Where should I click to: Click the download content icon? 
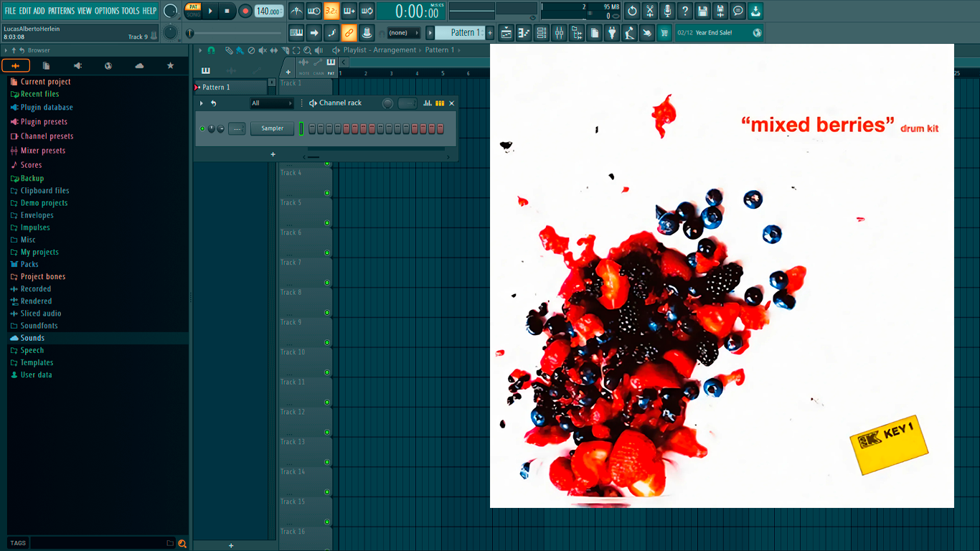(x=755, y=11)
